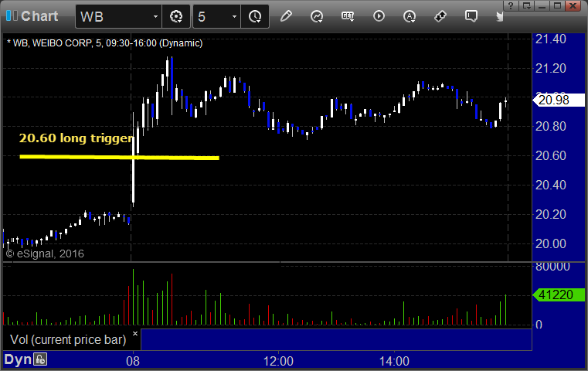
Task: Click the 20.00 price axis label
Action: click(x=550, y=243)
